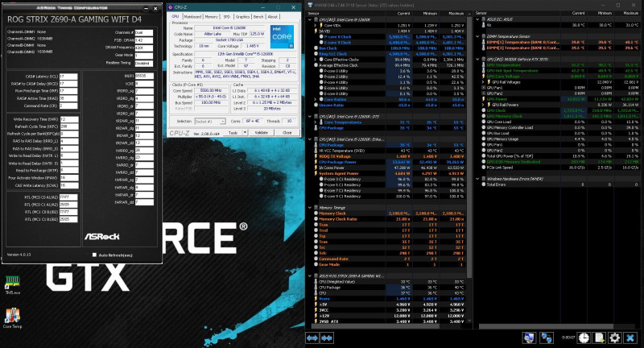Click tREFI value field in Timing Configurator
The image size is (644, 348).
point(144,76)
